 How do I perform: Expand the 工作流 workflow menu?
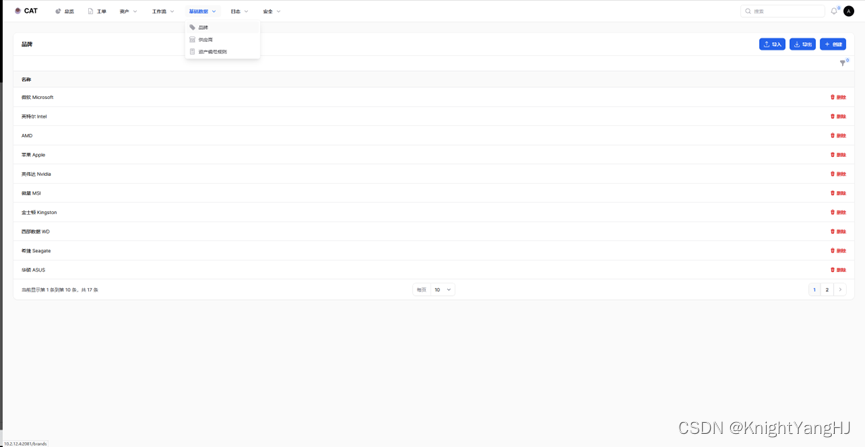[163, 11]
